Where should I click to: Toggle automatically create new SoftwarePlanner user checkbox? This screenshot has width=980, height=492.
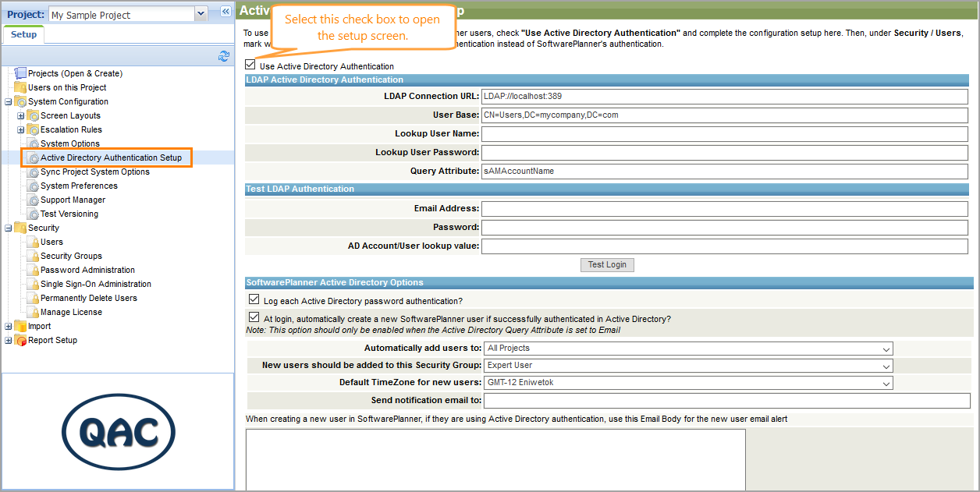point(254,317)
